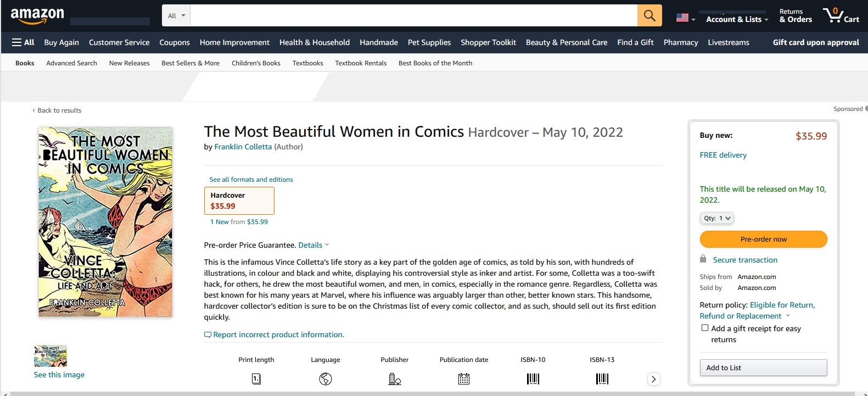This screenshot has width=868, height=396.
Task: Click the Secure transaction lock icon
Action: [x=703, y=259]
